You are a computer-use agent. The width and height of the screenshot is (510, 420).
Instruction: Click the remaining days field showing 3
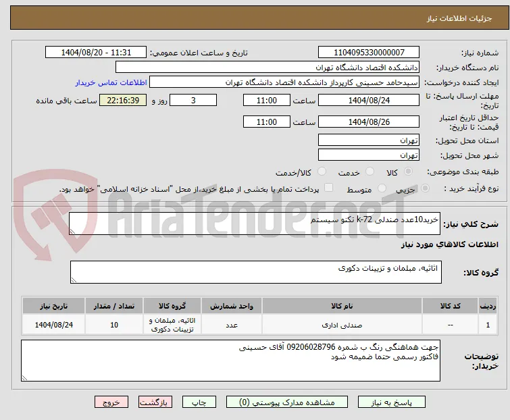click(193, 100)
